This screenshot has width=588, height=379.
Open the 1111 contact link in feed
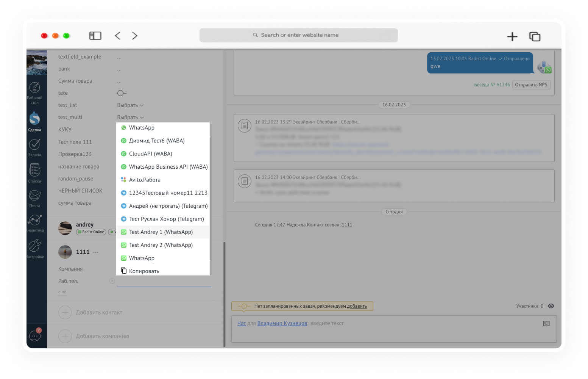[x=347, y=225]
